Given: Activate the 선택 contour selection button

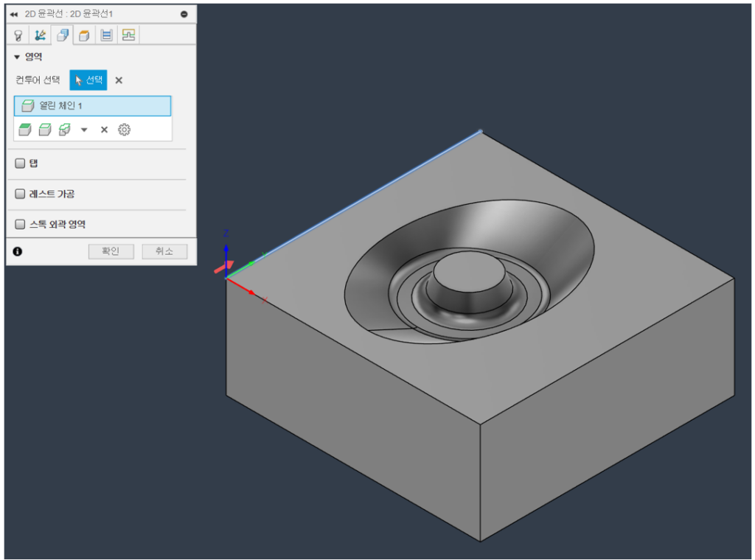Looking at the screenshot, I should click(x=88, y=80).
